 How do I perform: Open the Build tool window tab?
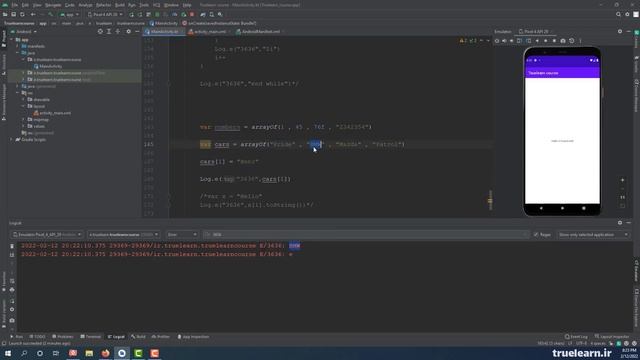pos(138,337)
